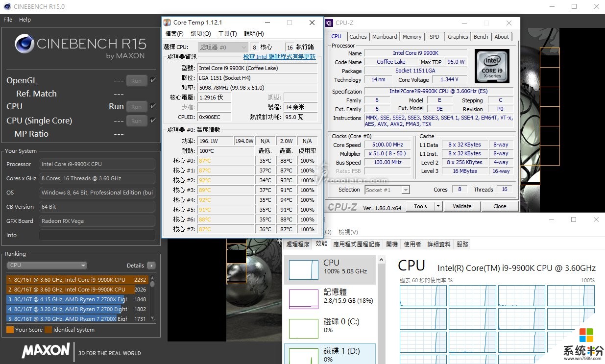The image size is (605, 364).
Task: Select the AMD Ryzen 7 2700 ranking entry
Action: pyautogui.click(x=67, y=309)
